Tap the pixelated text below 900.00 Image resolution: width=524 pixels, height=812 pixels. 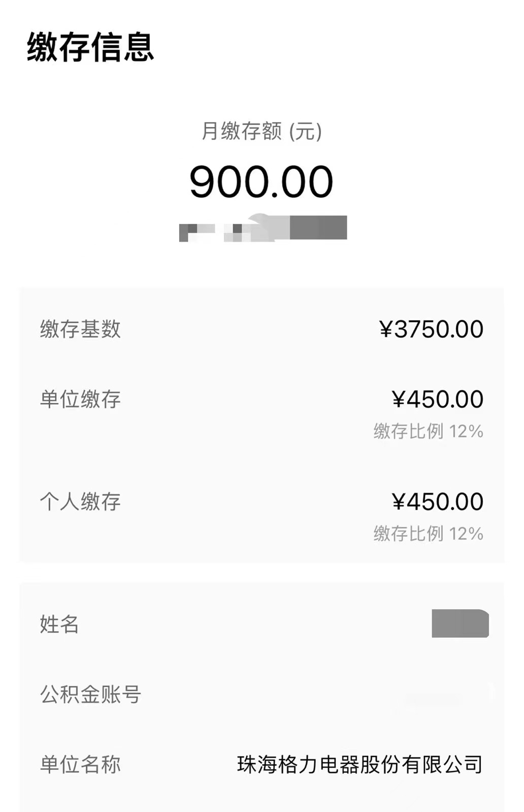pos(263,228)
